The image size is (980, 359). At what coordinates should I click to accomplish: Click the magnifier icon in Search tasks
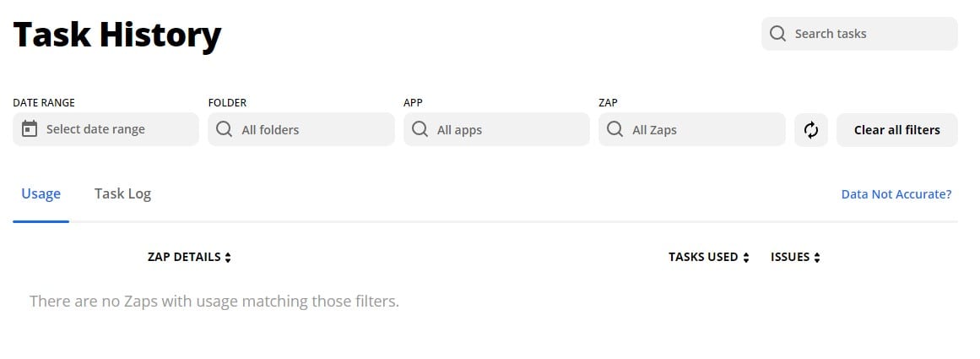click(x=777, y=34)
